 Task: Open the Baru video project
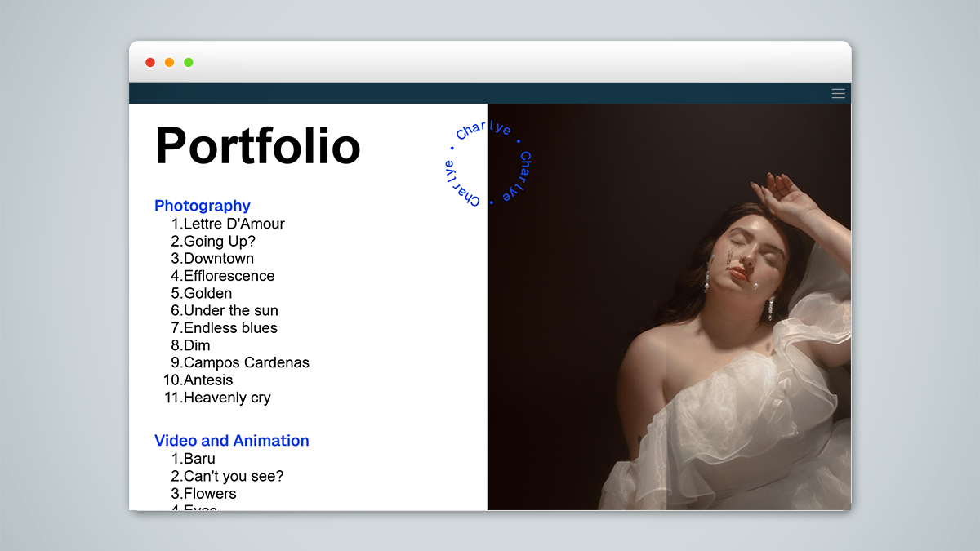coord(200,458)
